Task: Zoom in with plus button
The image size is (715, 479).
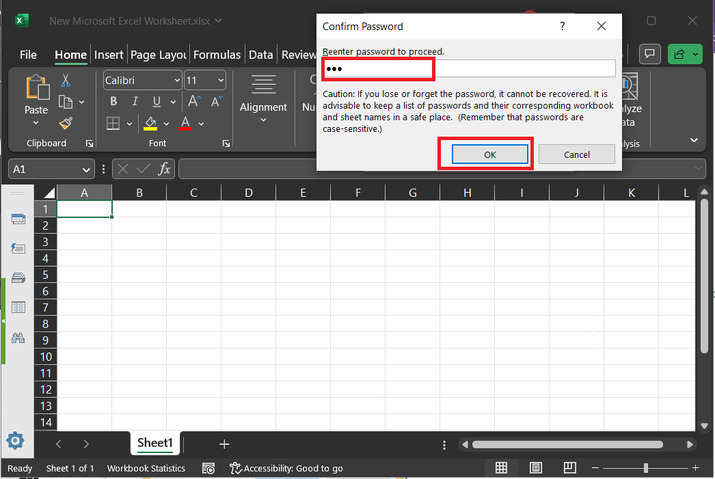Action: pyautogui.click(x=695, y=468)
